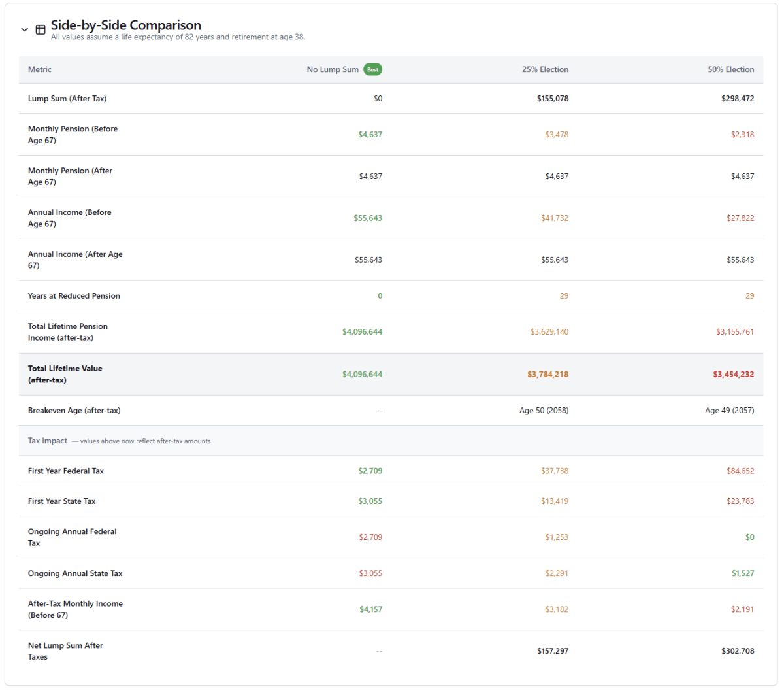Click the Age 50 (2058) breakeven value

coord(544,411)
